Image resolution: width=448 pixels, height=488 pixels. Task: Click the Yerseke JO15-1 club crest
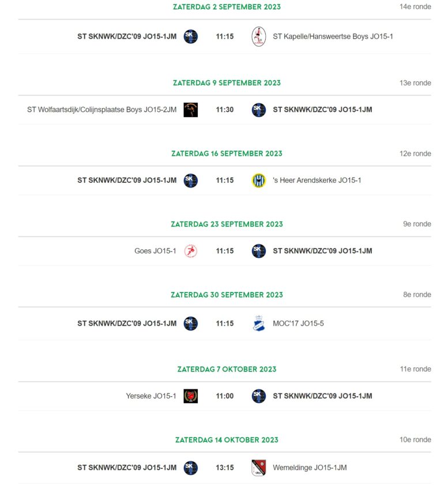click(x=191, y=396)
